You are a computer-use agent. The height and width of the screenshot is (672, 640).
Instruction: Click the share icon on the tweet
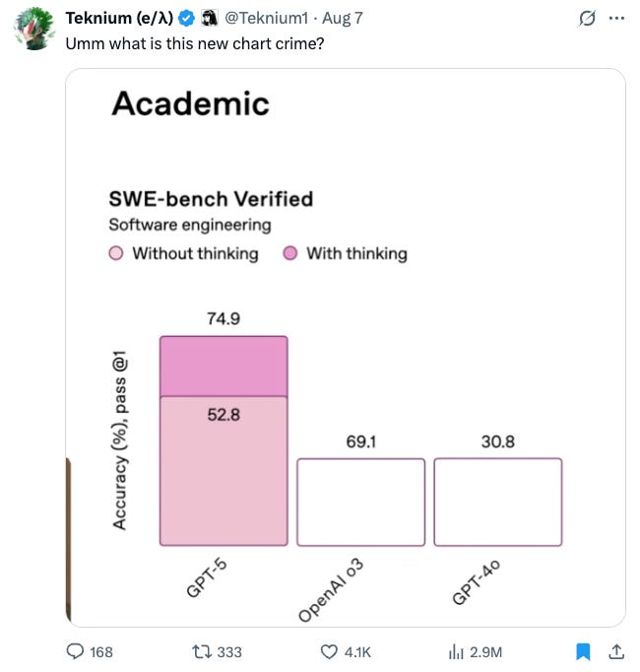616,651
